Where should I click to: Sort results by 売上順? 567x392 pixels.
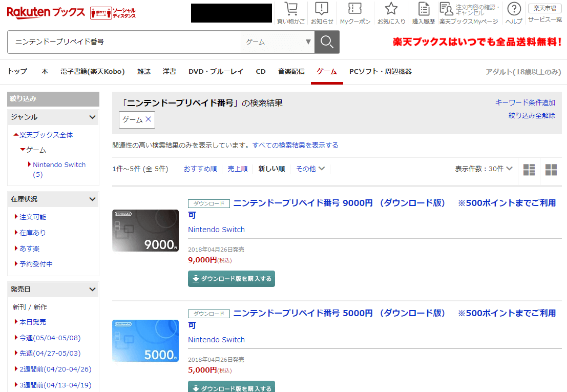pos(238,169)
